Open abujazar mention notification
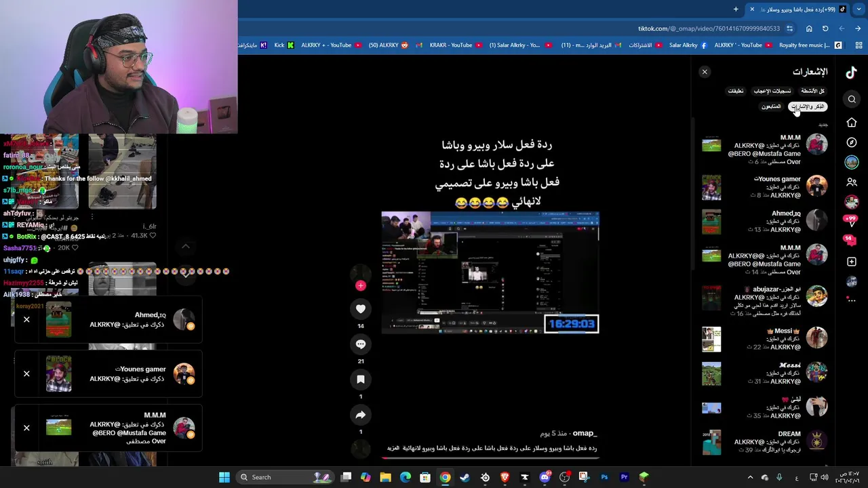The height and width of the screenshot is (488, 868). (765, 301)
